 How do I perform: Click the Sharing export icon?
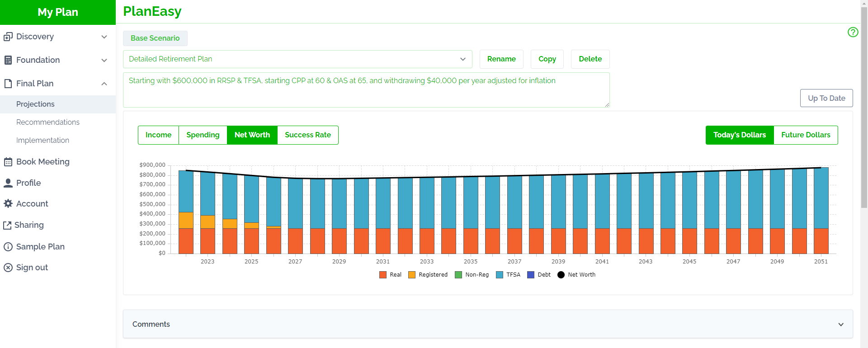click(7, 225)
